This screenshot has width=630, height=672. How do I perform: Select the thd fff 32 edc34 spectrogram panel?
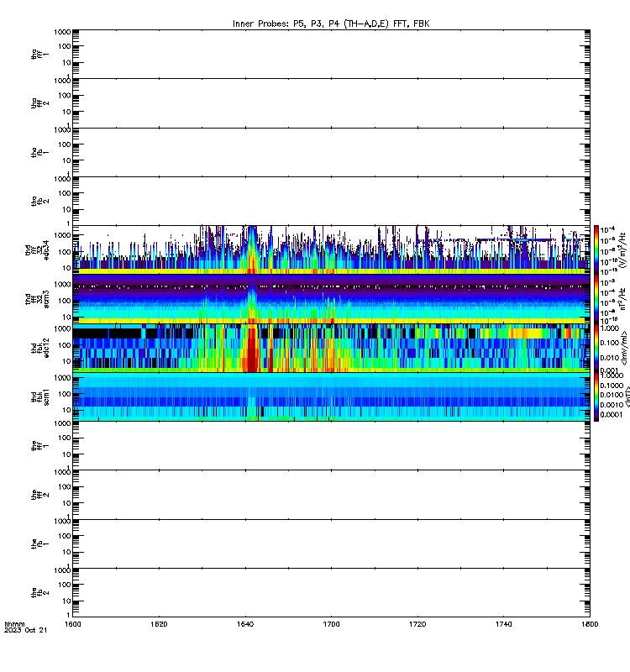pos(331,249)
